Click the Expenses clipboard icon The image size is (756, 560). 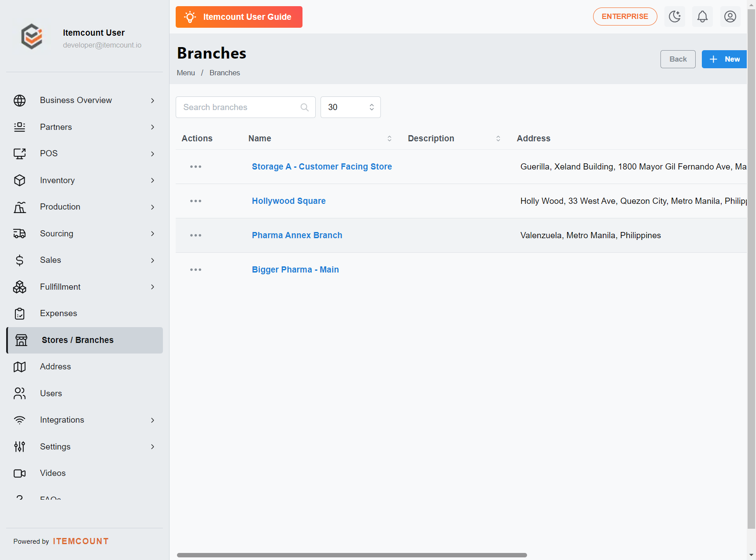click(19, 313)
